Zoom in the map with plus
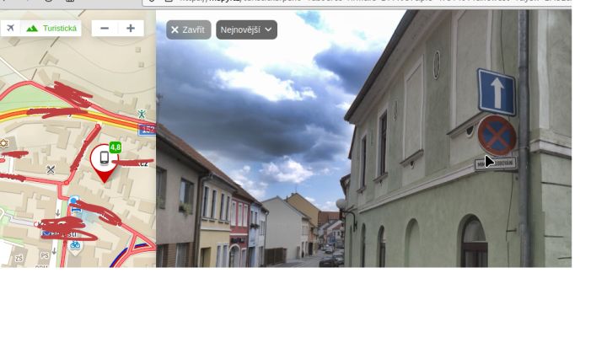Image resolution: width=607 pixels, height=364 pixels. 131,29
